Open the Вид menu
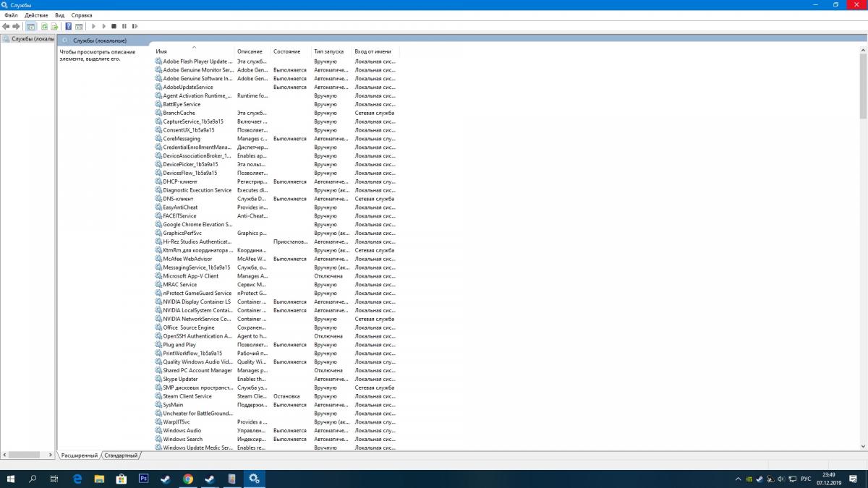 click(x=59, y=15)
